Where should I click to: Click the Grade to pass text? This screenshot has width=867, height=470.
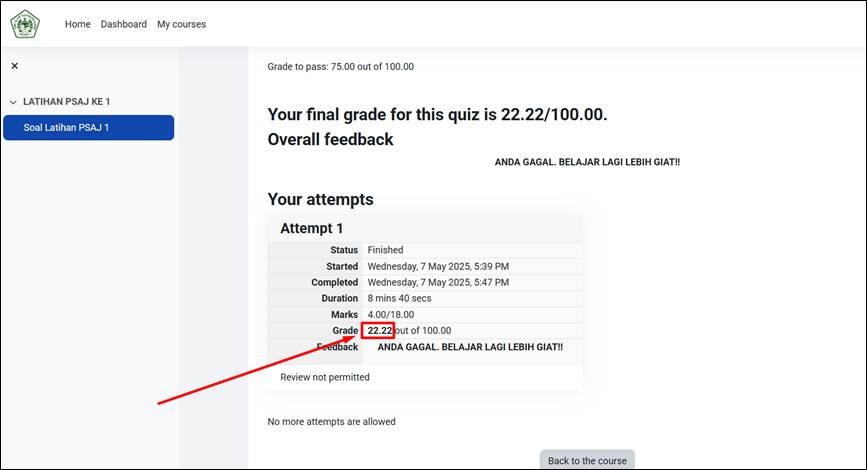click(x=340, y=67)
